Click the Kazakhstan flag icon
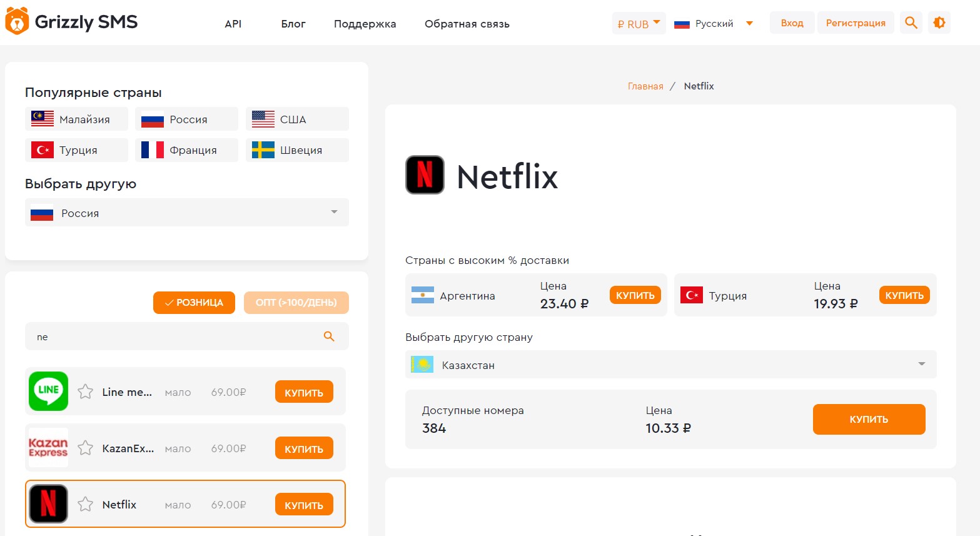This screenshot has height=536, width=980. [x=422, y=365]
